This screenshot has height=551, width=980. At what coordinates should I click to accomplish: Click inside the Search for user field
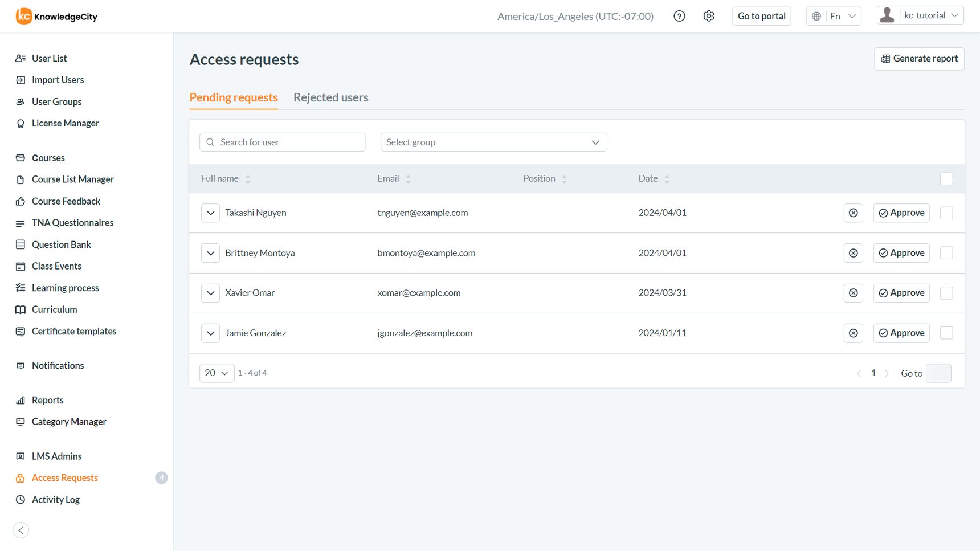(282, 142)
